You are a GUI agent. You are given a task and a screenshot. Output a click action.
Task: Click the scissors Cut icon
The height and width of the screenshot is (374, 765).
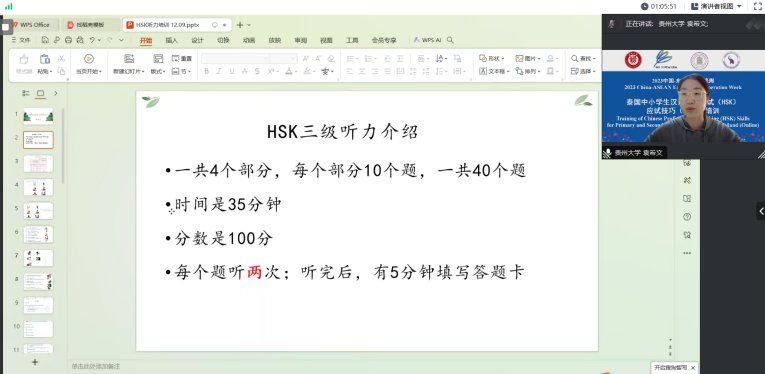tap(61, 59)
